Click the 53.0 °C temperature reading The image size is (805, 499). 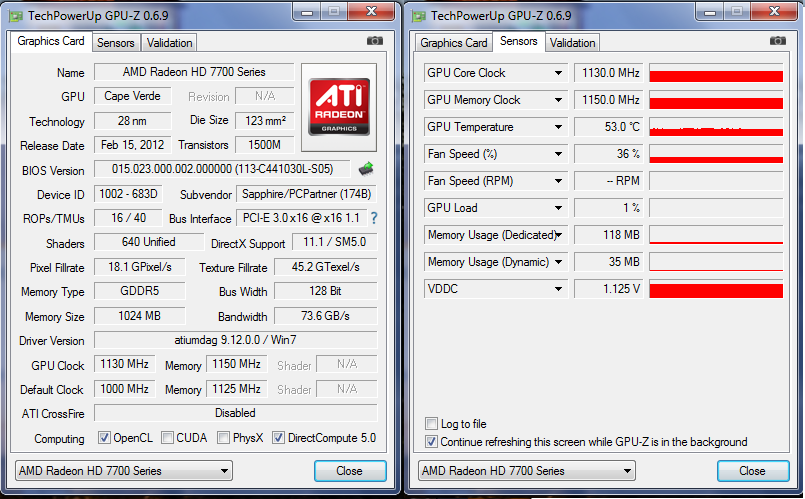tap(608, 127)
